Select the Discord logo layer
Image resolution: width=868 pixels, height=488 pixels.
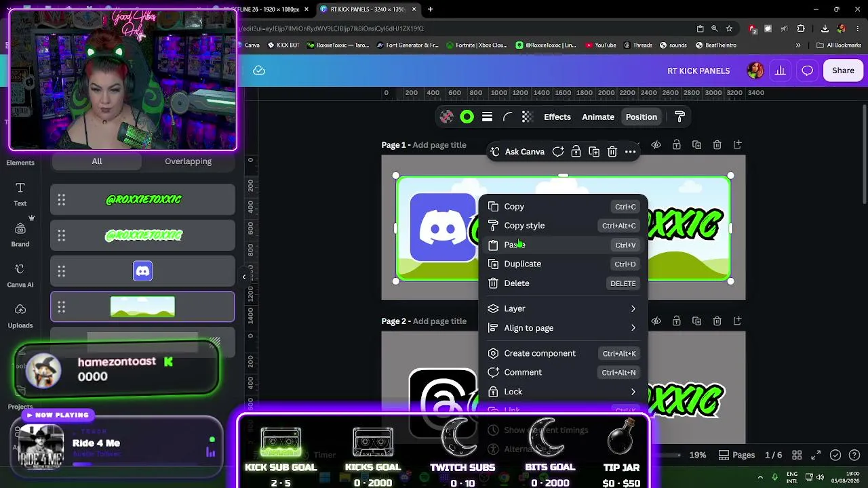pyautogui.click(x=142, y=271)
